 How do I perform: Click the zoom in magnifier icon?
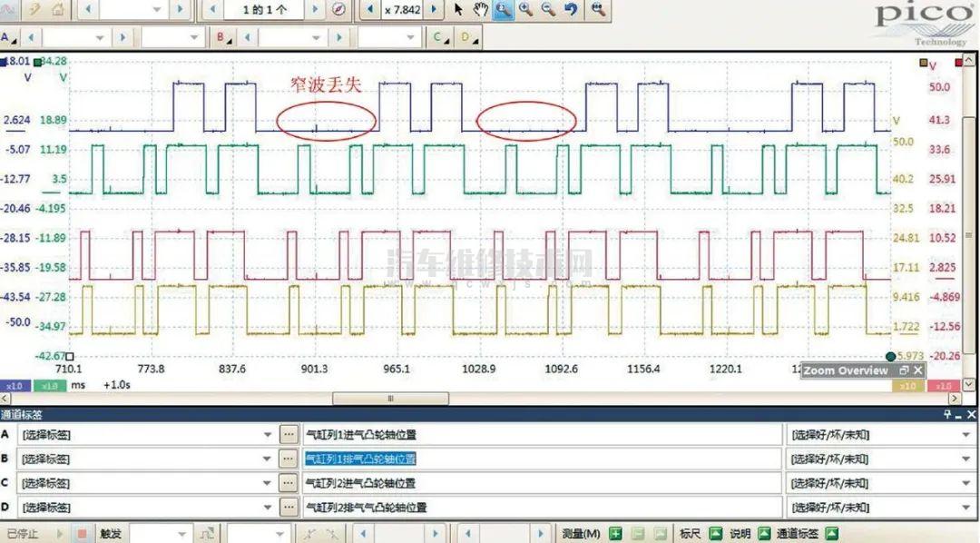click(525, 10)
